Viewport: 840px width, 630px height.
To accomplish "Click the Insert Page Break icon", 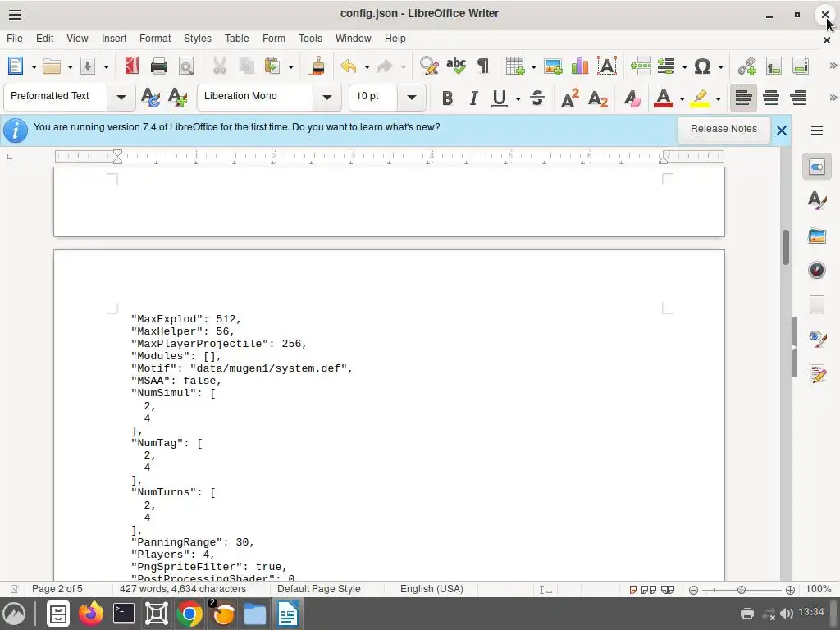I will coord(640,66).
